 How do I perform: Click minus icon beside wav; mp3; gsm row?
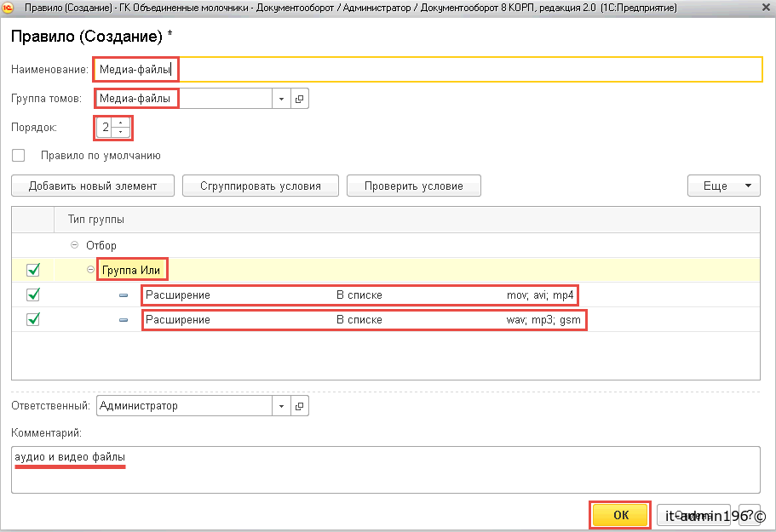tap(124, 320)
